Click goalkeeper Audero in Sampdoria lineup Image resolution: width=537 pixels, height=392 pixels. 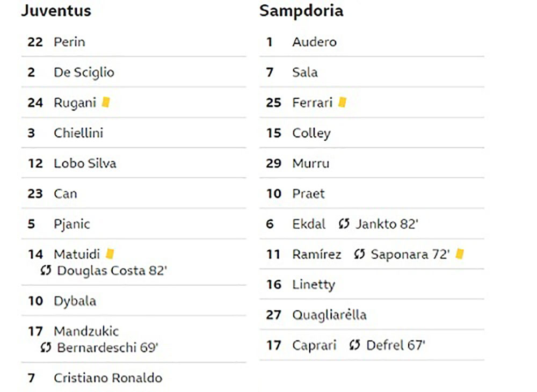(314, 42)
